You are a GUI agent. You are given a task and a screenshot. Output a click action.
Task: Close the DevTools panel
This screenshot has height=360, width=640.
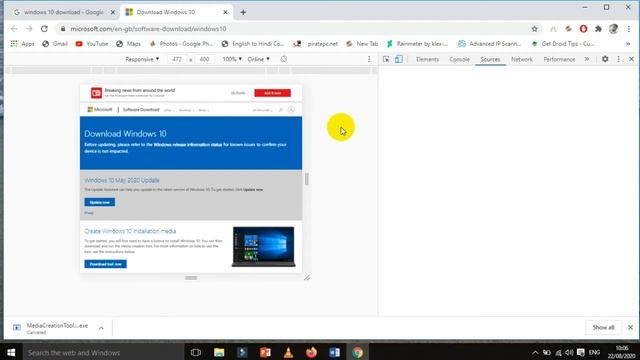[x=631, y=59]
